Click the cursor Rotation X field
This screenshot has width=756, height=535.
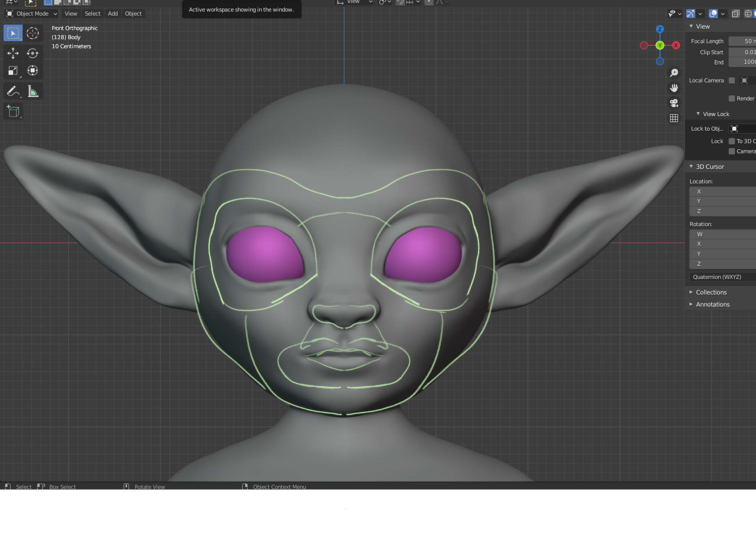tap(723, 244)
